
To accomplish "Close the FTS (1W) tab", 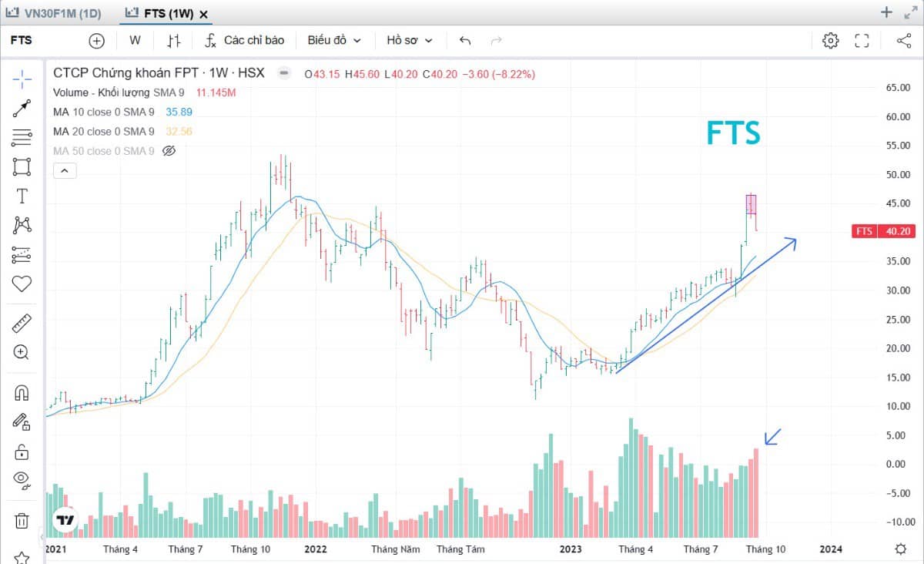I will pyautogui.click(x=203, y=14).
